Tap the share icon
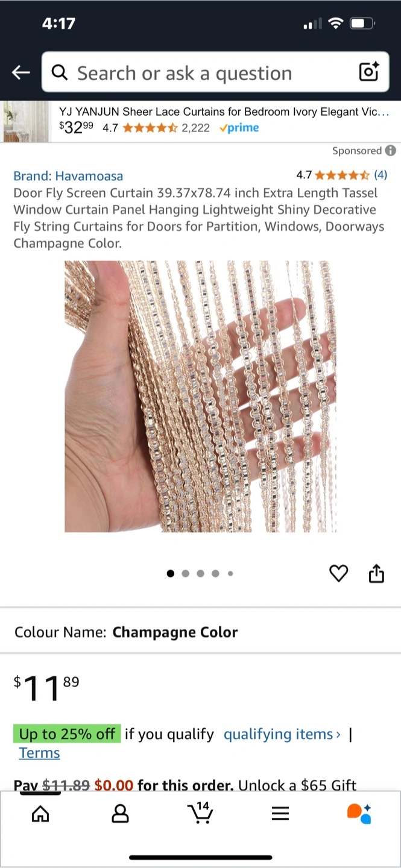Screen dimensions: 401x868 [x=376, y=573]
